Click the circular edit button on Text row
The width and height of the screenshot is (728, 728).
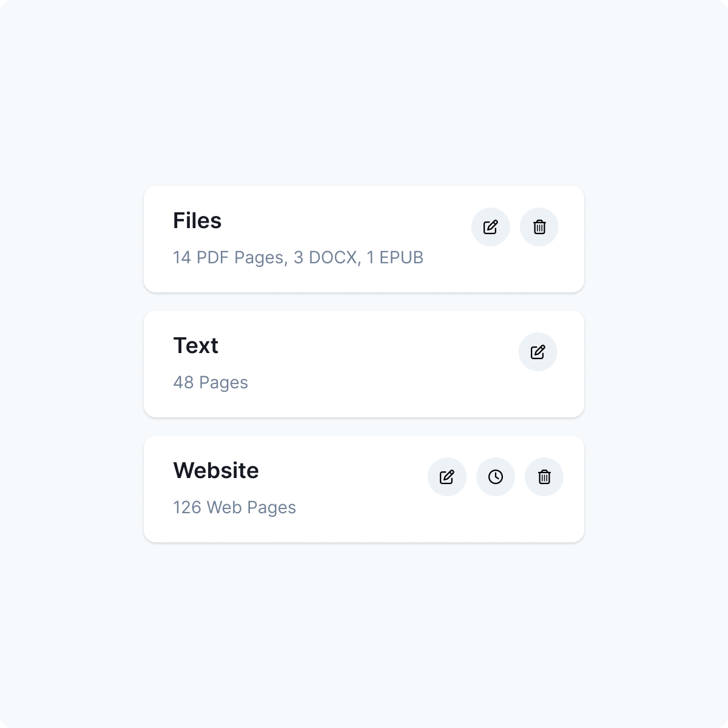pos(538,352)
